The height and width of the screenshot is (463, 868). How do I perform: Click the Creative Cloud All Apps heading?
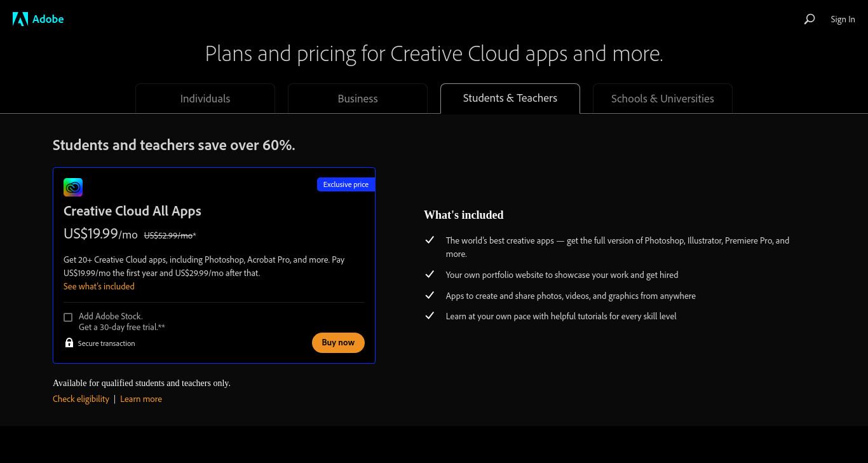click(x=132, y=211)
